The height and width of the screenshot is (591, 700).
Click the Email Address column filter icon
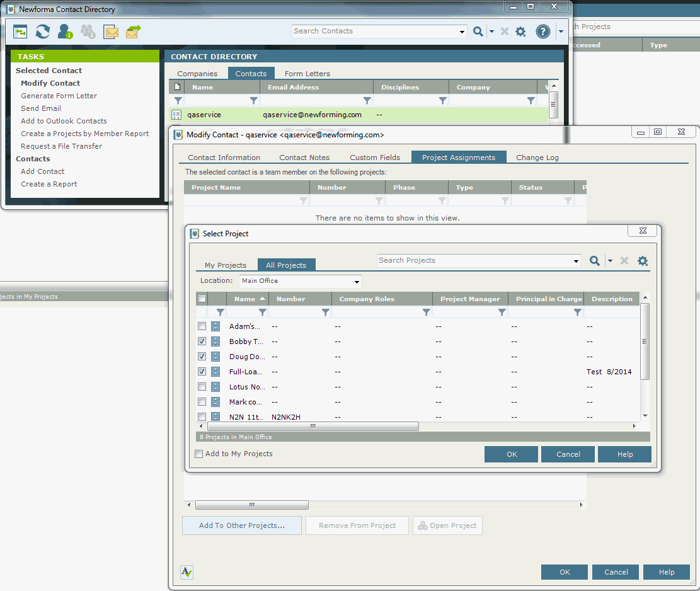click(367, 100)
